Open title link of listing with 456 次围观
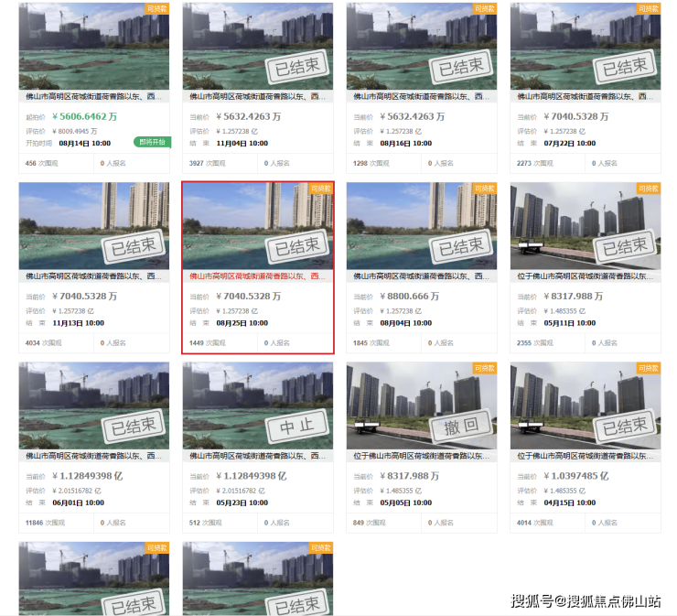 [93, 96]
